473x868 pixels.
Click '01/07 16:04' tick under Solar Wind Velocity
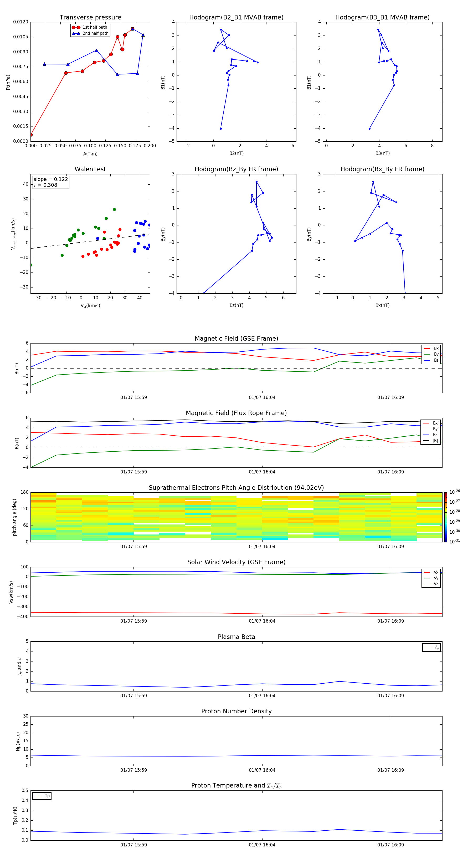[x=262, y=621]
